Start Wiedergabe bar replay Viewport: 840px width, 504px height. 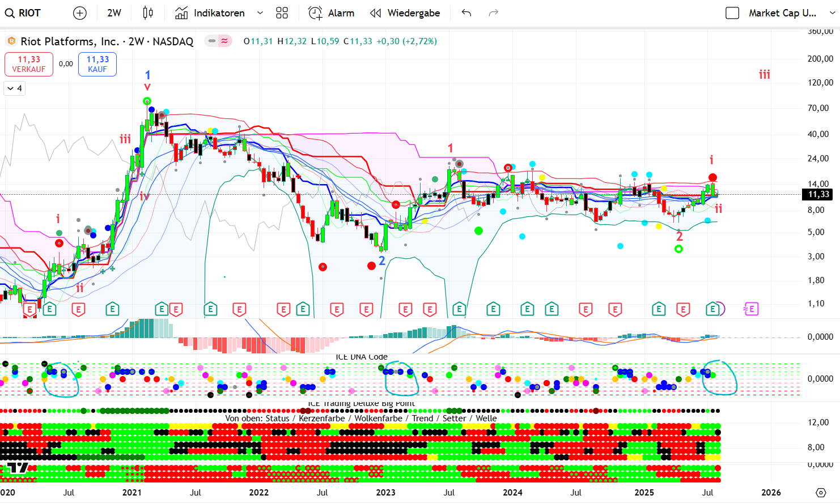point(405,13)
